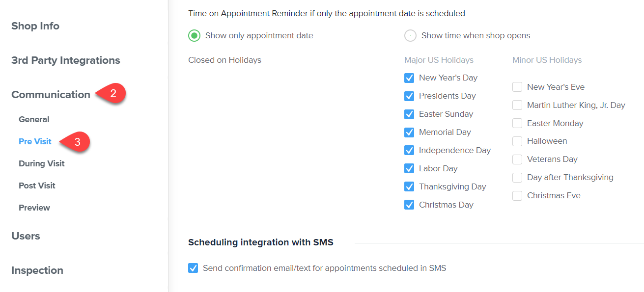
Task: Expand the Inspection section
Action: 37,270
